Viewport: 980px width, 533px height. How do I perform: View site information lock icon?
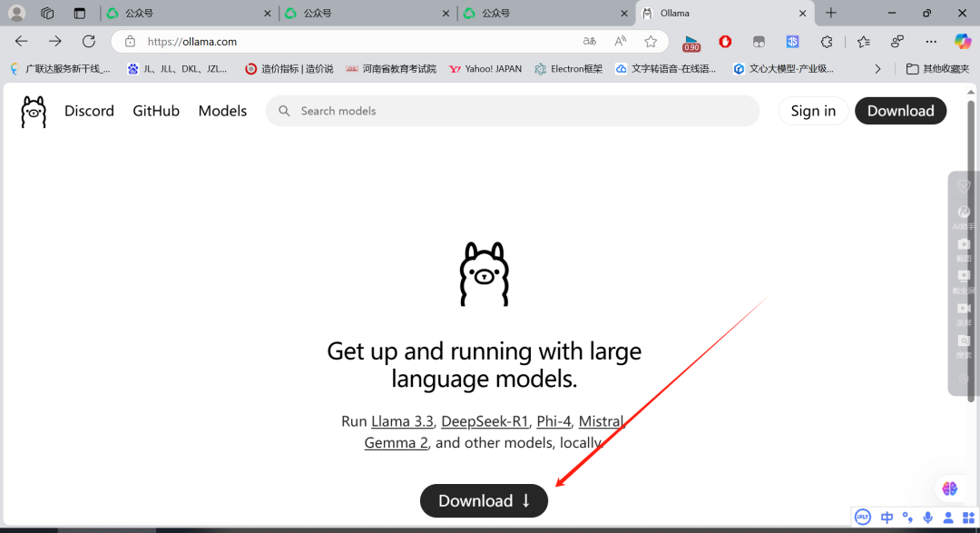click(130, 41)
